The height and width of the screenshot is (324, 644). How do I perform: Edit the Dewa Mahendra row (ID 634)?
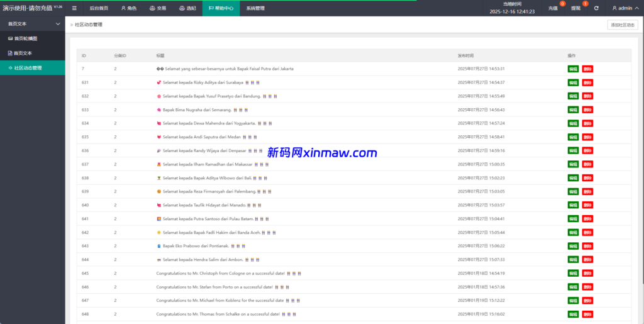tap(573, 123)
